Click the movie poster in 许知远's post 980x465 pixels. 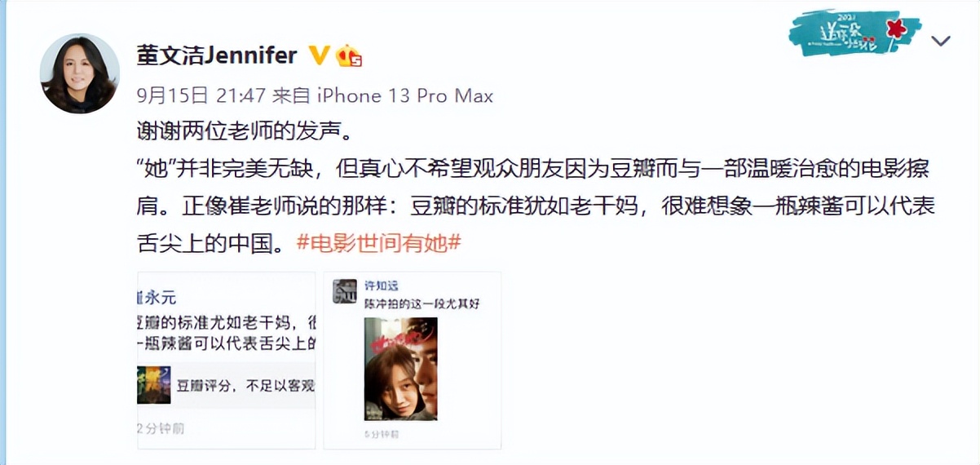(x=400, y=369)
